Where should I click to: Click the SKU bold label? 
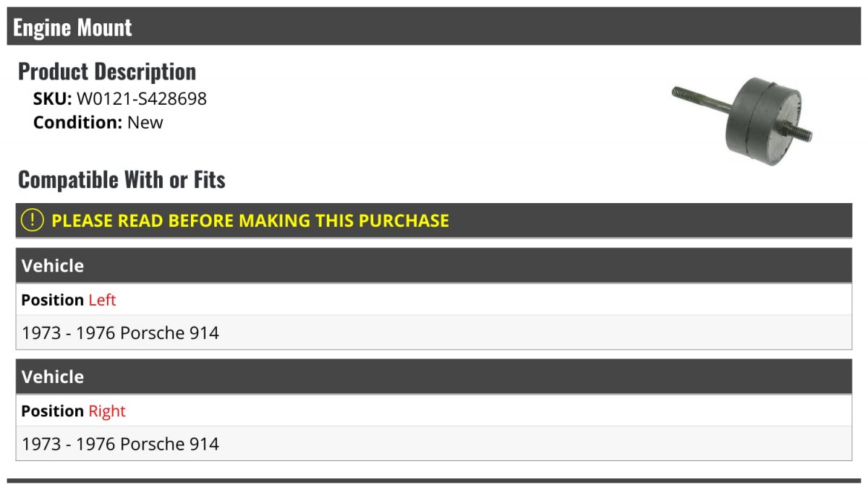pos(53,99)
